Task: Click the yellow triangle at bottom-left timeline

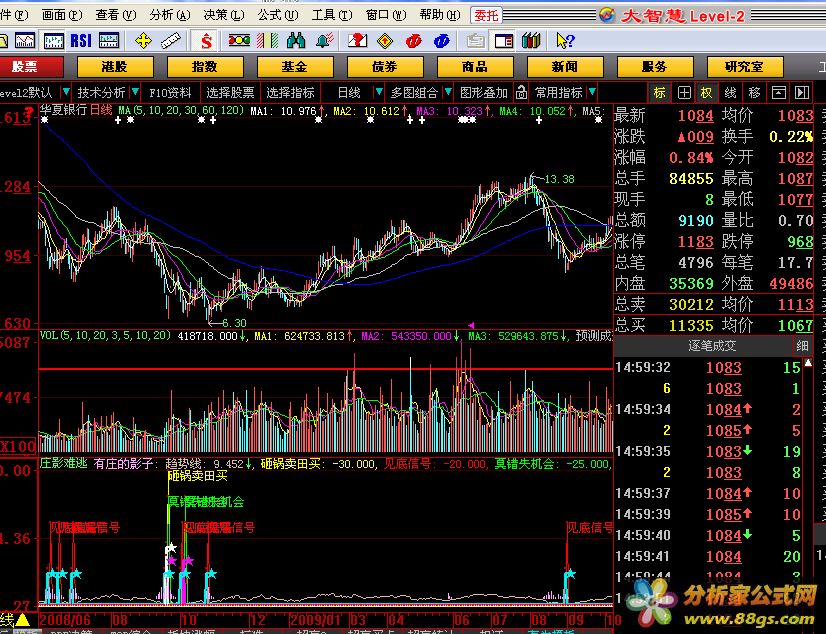Action: click(x=23, y=619)
